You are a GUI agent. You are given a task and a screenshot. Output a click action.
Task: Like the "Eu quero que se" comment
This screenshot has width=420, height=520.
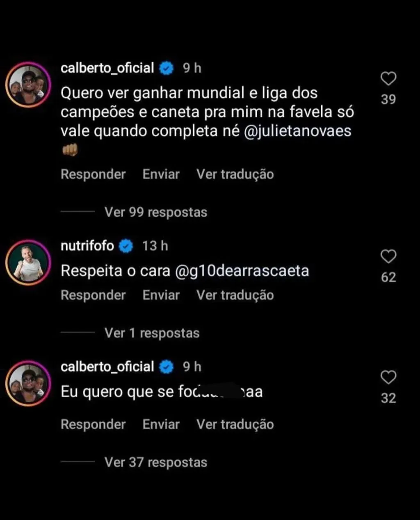388,377
